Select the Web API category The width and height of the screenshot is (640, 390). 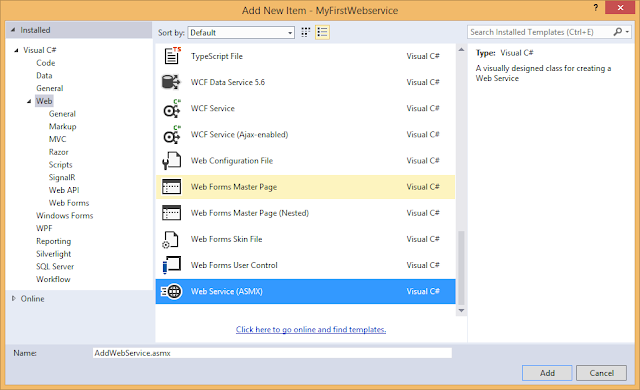coord(64,190)
